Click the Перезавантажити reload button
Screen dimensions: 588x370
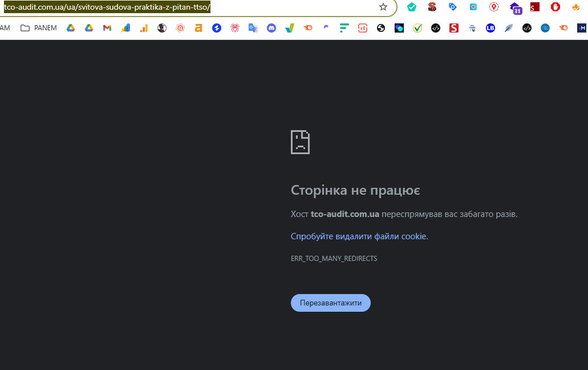click(331, 303)
